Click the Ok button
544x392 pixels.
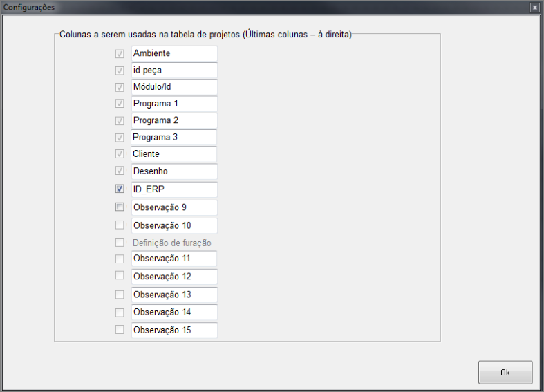tap(505, 373)
